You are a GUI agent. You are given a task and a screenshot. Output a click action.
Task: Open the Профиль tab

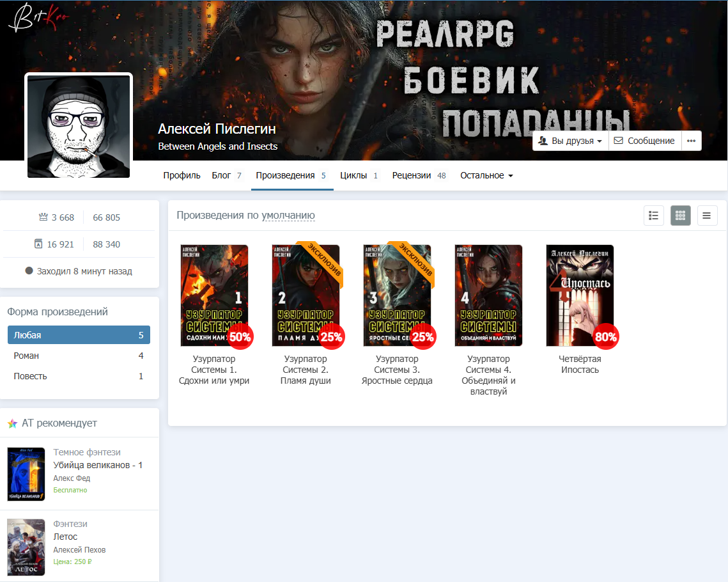(x=182, y=176)
